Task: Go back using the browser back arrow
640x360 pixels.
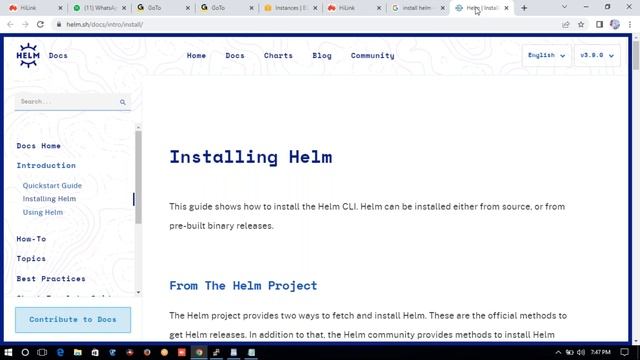Action: (x=10, y=24)
